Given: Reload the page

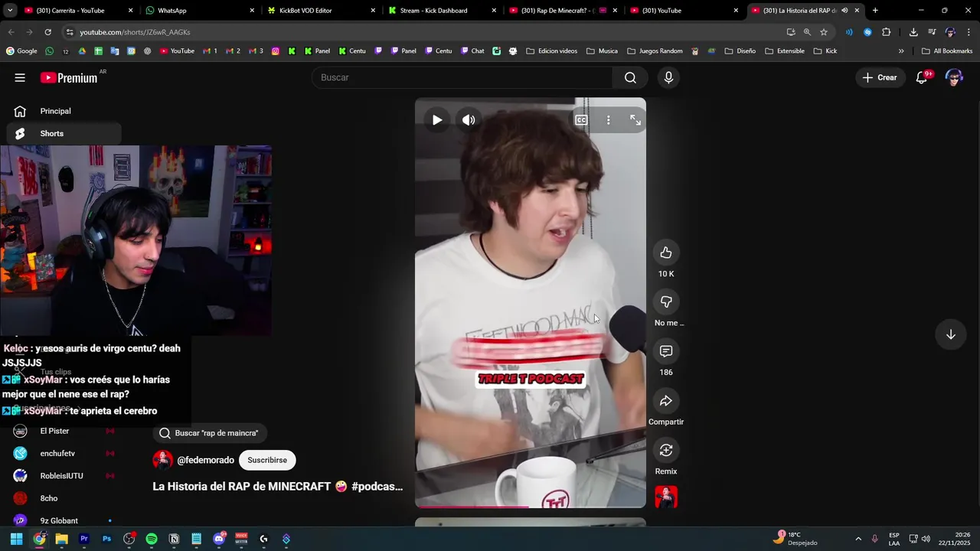Looking at the screenshot, I should tap(47, 32).
